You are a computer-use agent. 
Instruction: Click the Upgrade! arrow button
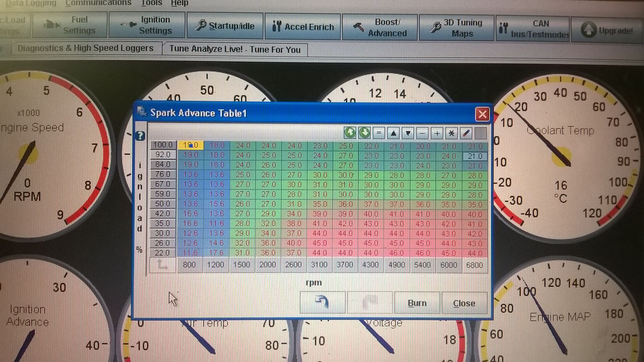[607, 30]
